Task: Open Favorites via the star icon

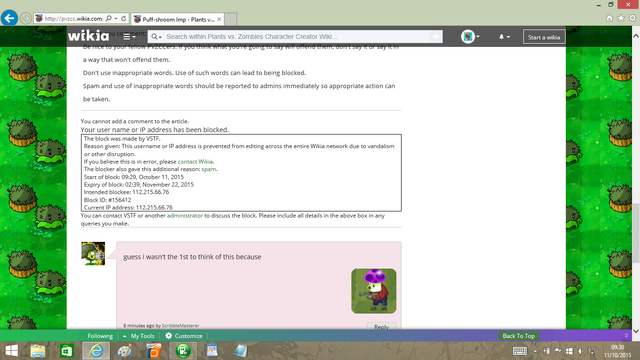Action: (621, 18)
